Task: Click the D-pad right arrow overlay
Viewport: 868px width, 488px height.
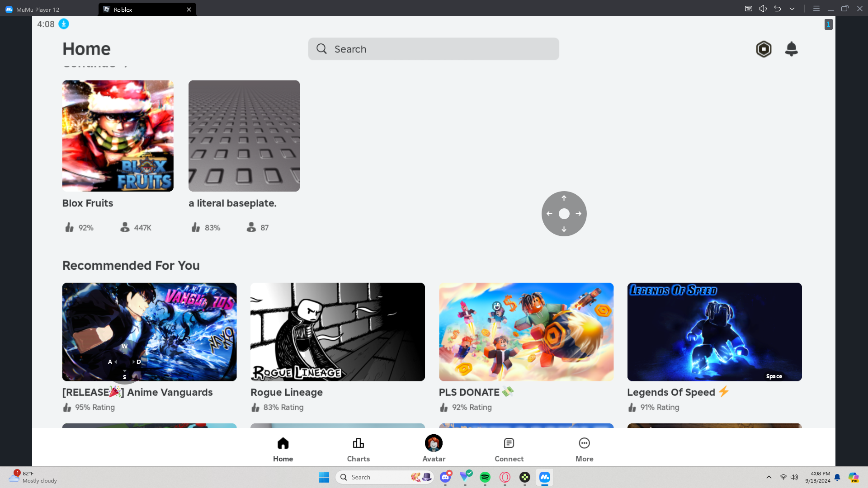Action: pyautogui.click(x=579, y=214)
